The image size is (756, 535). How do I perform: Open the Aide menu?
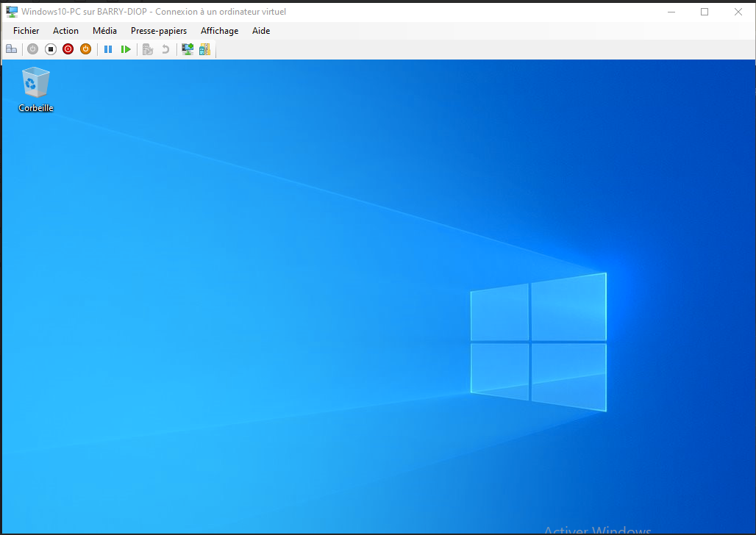tap(261, 31)
